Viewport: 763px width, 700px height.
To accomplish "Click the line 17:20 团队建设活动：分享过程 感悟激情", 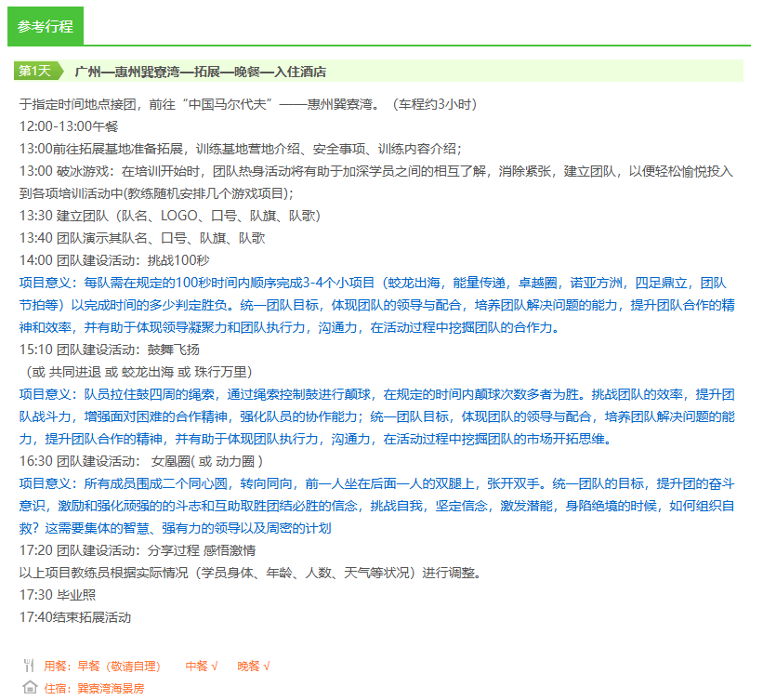I will point(138,550).
